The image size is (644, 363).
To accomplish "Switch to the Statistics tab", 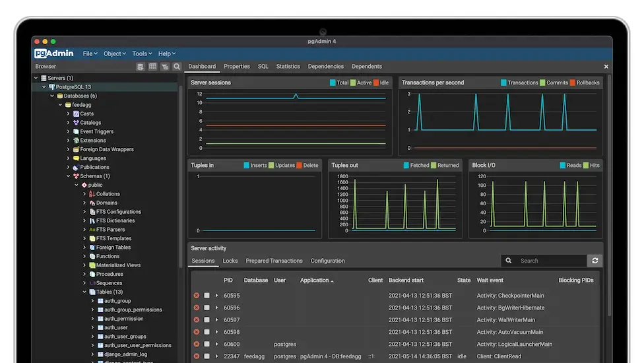I will [x=288, y=67].
